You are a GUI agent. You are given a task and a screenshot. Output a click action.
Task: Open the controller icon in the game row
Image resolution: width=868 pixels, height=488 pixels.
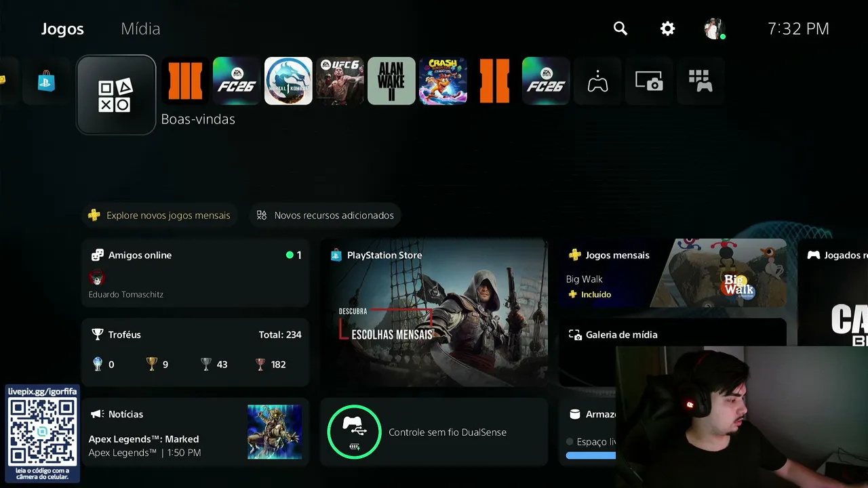[x=597, y=81]
